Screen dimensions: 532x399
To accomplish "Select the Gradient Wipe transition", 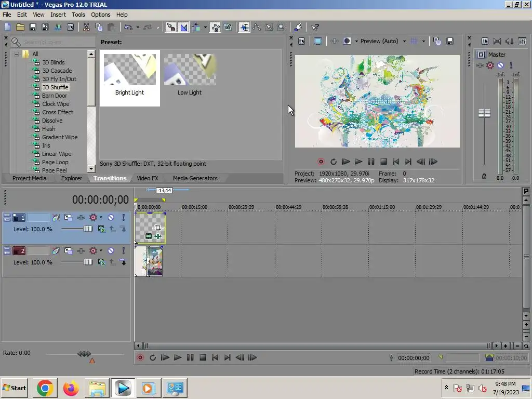I will pos(60,137).
